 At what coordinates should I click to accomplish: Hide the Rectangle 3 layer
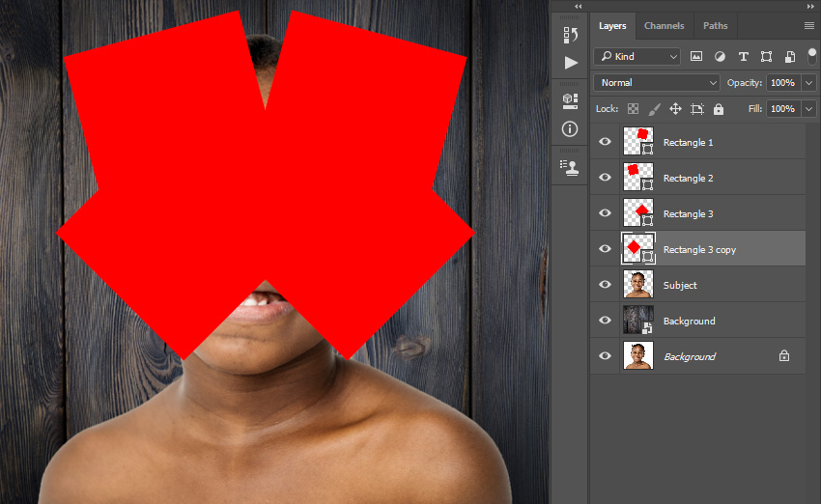pos(605,213)
